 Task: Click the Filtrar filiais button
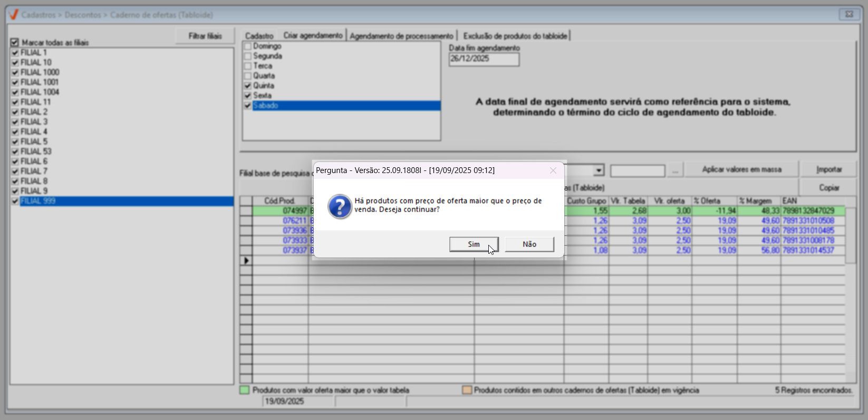[x=205, y=36]
